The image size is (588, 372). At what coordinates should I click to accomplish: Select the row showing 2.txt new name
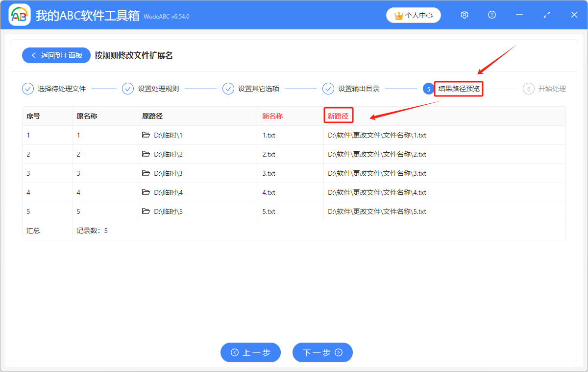269,154
